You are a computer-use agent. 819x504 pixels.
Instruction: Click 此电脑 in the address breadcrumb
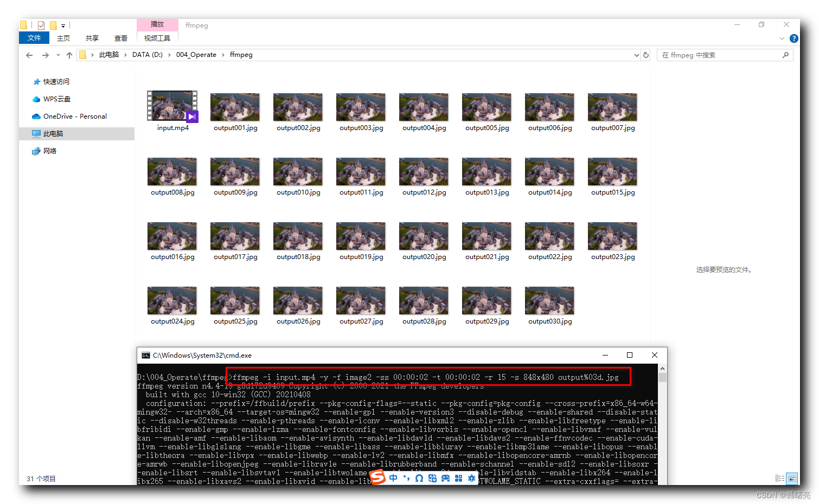[x=109, y=55]
